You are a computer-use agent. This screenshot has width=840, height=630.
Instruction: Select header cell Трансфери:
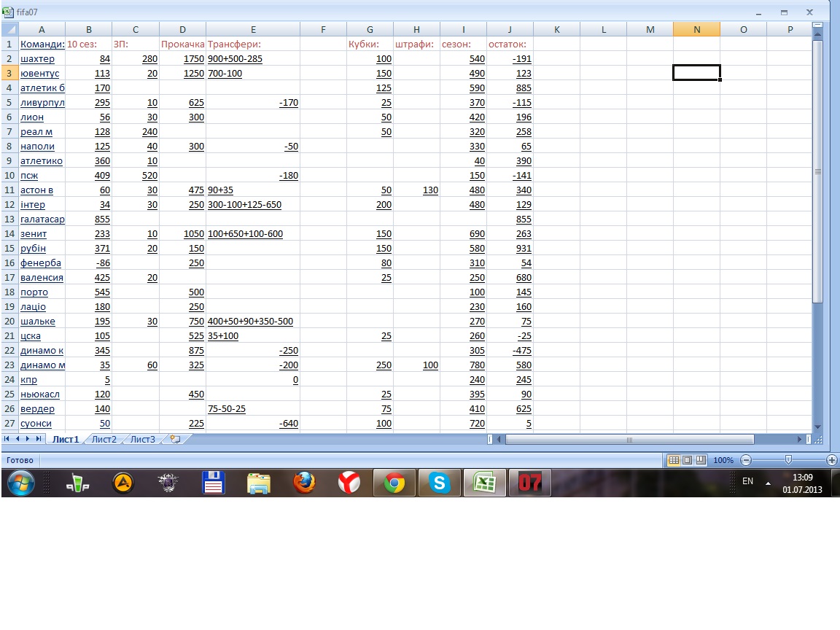tap(253, 44)
